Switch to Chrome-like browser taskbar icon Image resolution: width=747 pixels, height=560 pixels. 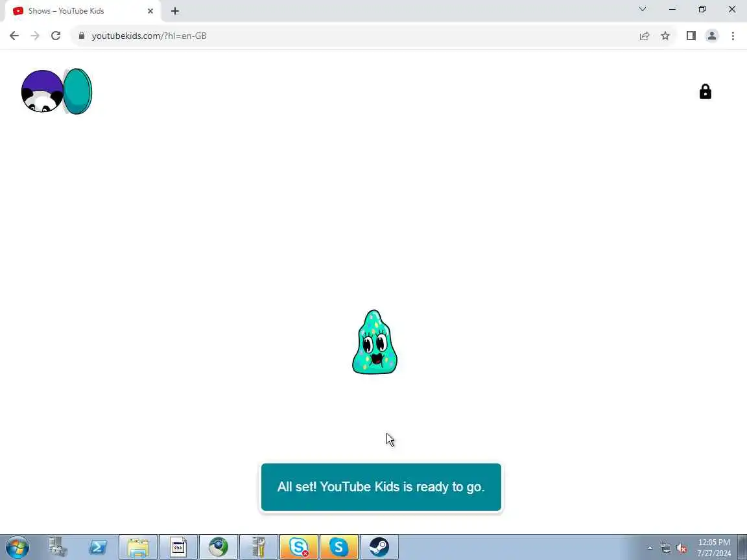[x=218, y=547]
